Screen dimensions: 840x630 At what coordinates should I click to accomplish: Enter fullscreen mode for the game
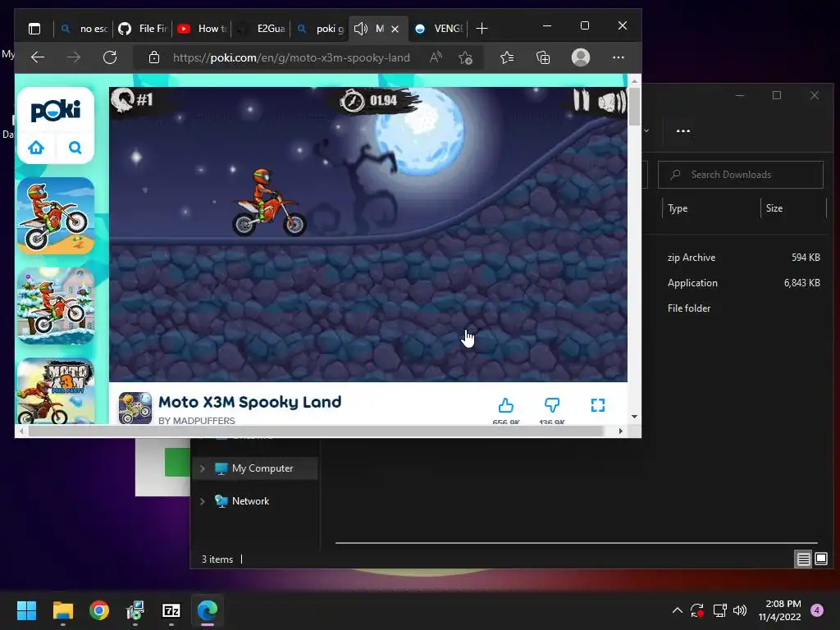pyautogui.click(x=598, y=405)
